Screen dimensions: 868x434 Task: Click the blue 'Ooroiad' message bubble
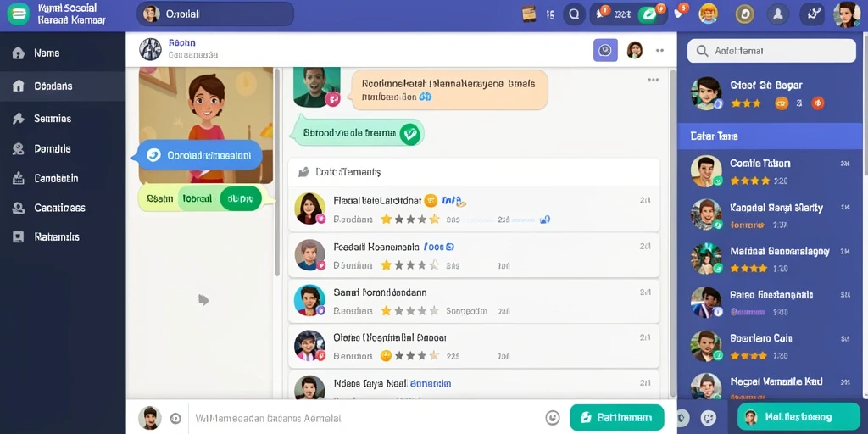click(x=199, y=155)
